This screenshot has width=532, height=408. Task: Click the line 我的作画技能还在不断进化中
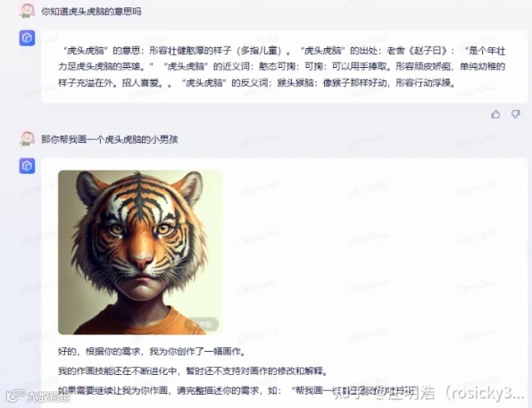click(x=194, y=371)
